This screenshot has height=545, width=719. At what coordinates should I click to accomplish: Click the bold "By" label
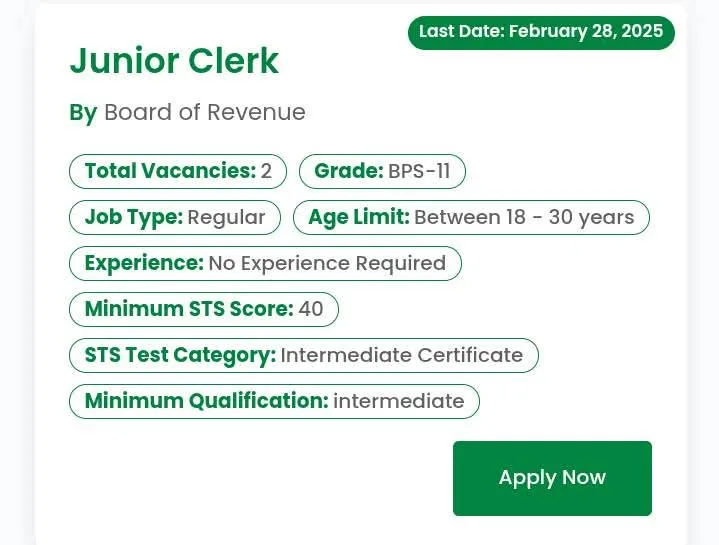pyautogui.click(x=83, y=112)
